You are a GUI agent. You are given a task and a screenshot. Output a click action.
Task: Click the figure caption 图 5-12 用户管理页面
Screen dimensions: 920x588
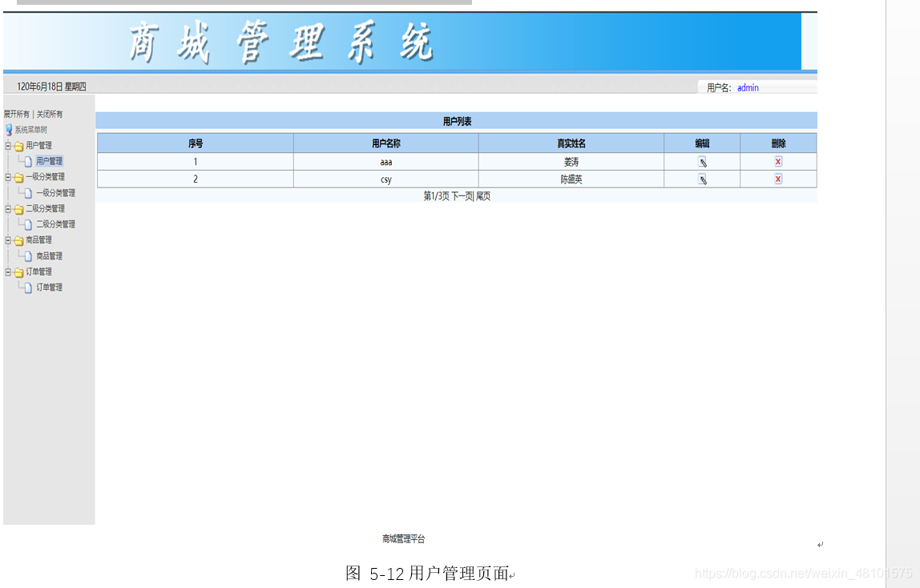coord(427,573)
